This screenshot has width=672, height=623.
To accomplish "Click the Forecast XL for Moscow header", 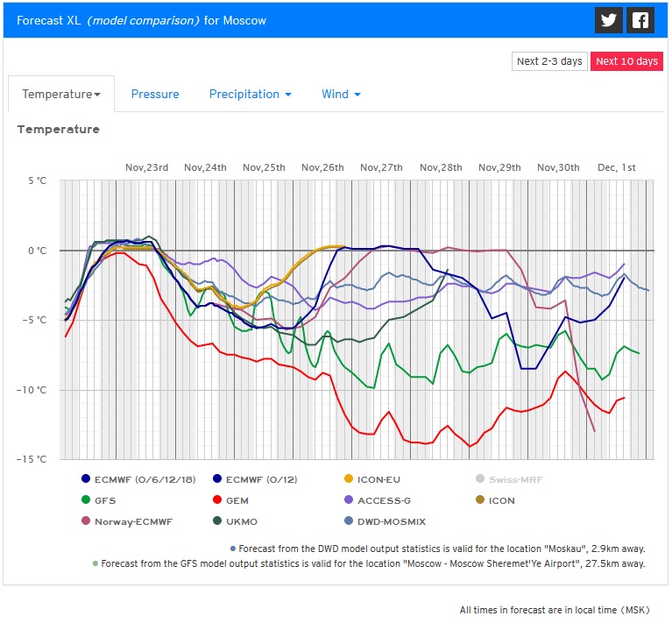I will (x=141, y=20).
